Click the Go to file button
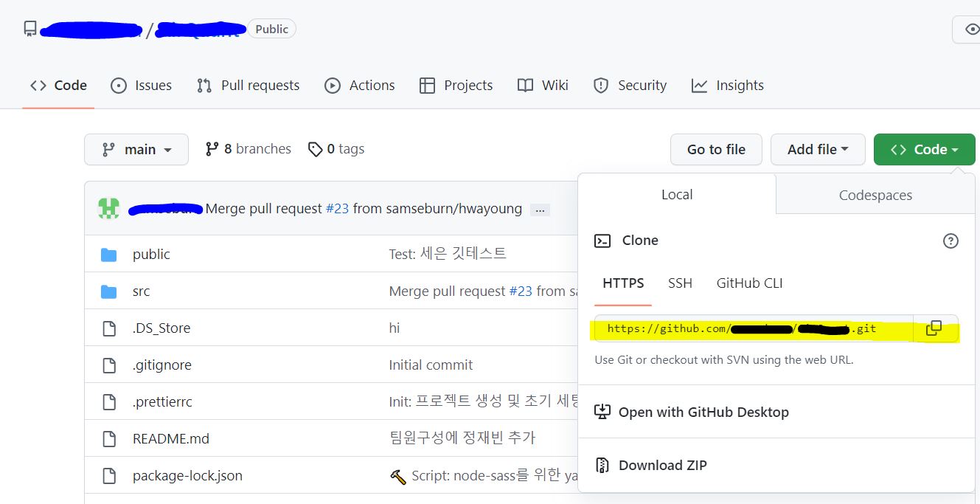Screen dimensions: 980x504 (716, 149)
